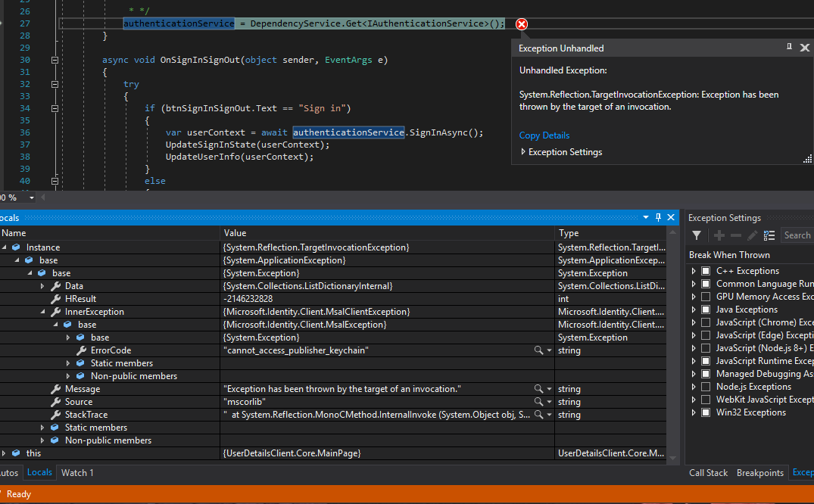Toggle the C++ Exceptions checkbox

(706, 271)
